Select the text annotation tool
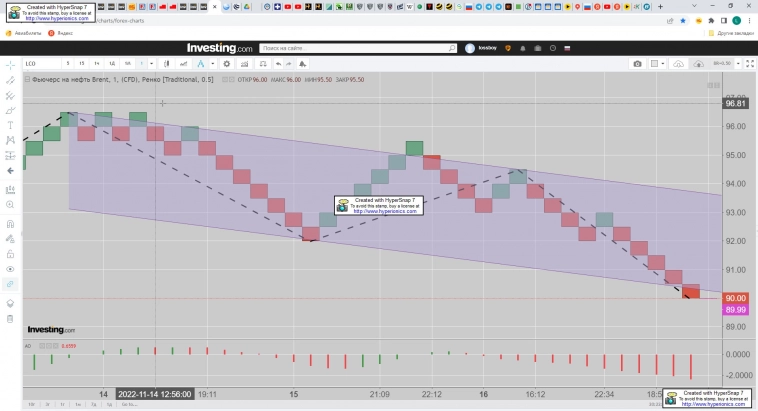The image size is (758, 411). coord(10,125)
